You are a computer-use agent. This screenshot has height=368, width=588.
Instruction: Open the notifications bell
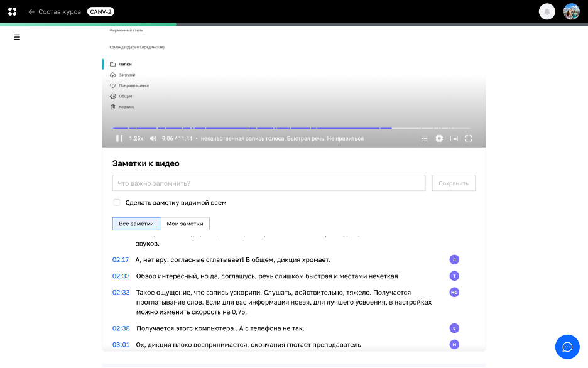(547, 11)
